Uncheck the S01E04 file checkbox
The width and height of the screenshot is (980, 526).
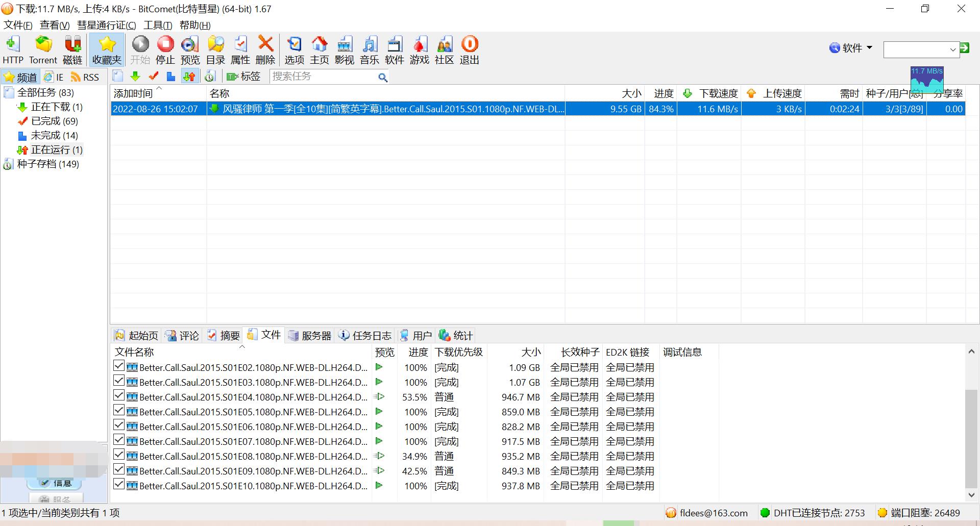coord(119,395)
